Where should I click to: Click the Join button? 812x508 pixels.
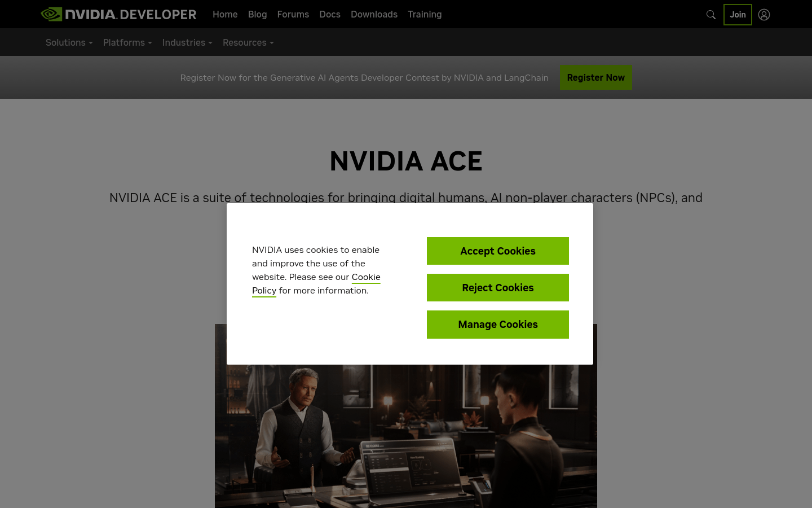[x=738, y=15]
